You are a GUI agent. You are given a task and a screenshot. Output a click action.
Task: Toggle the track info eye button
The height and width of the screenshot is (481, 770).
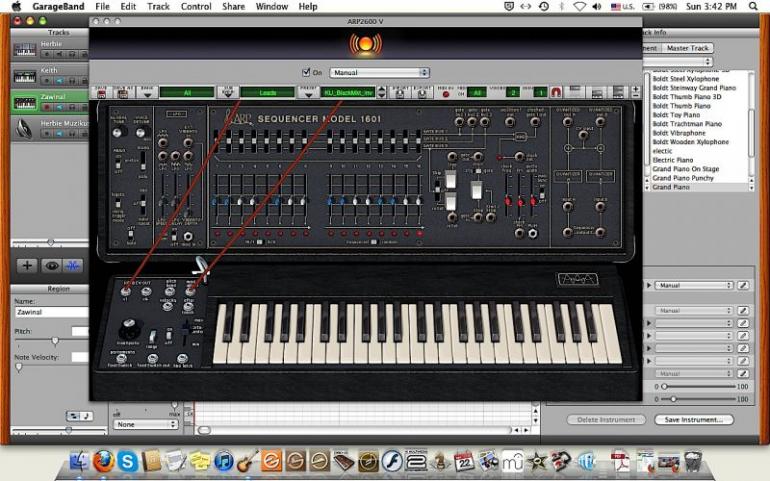[x=51, y=266]
